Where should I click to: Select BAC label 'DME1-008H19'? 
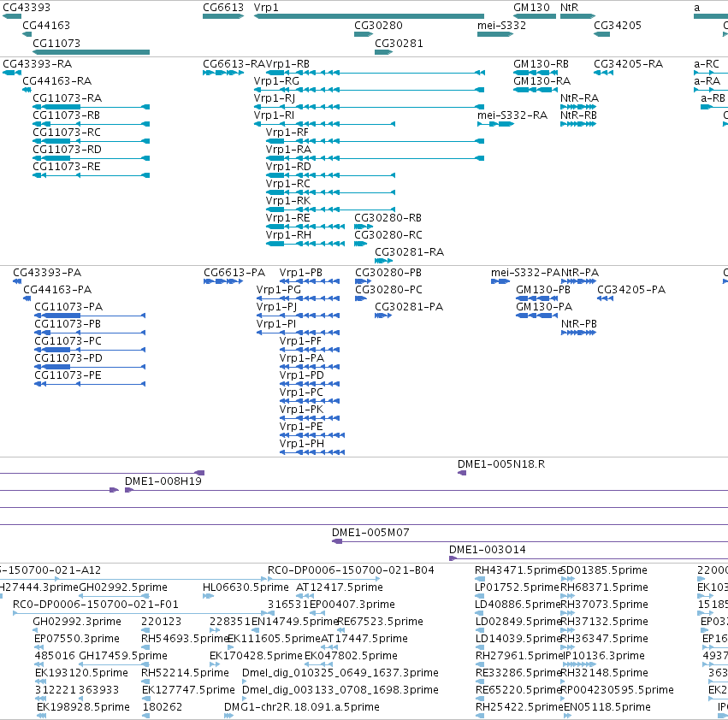click(x=163, y=481)
